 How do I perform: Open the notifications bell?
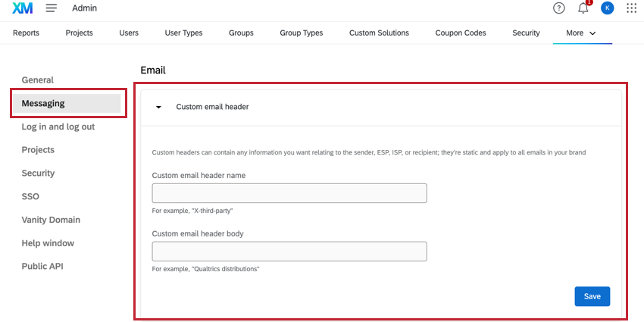[x=583, y=8]
